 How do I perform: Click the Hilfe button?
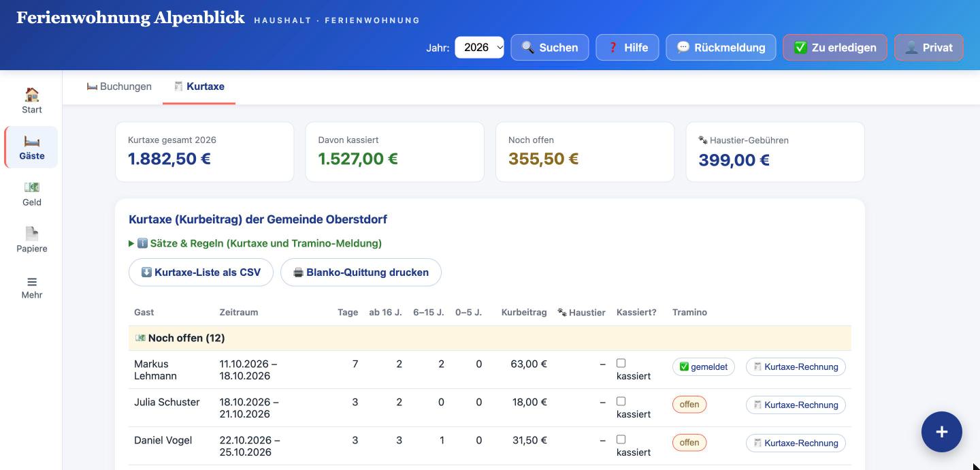point(627,48)
